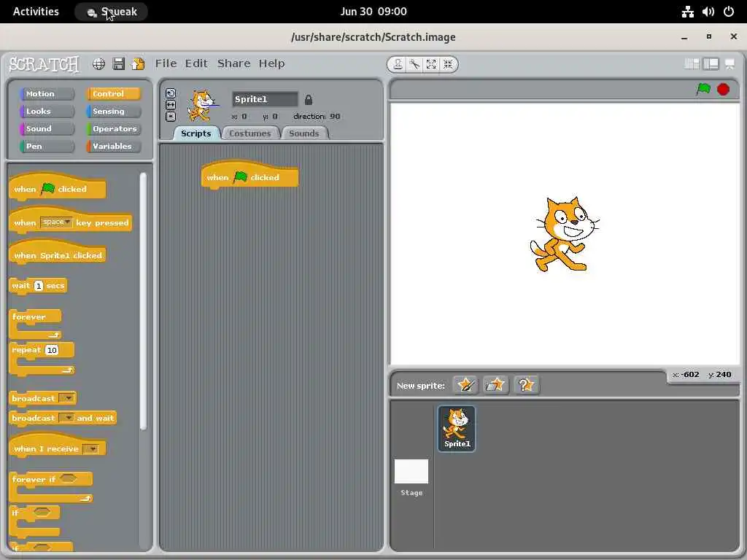The width and height of the screenshot is (747, 560).
Task: Open the broadcast and wait message dropdown
Action: click(x=66, y=418)
